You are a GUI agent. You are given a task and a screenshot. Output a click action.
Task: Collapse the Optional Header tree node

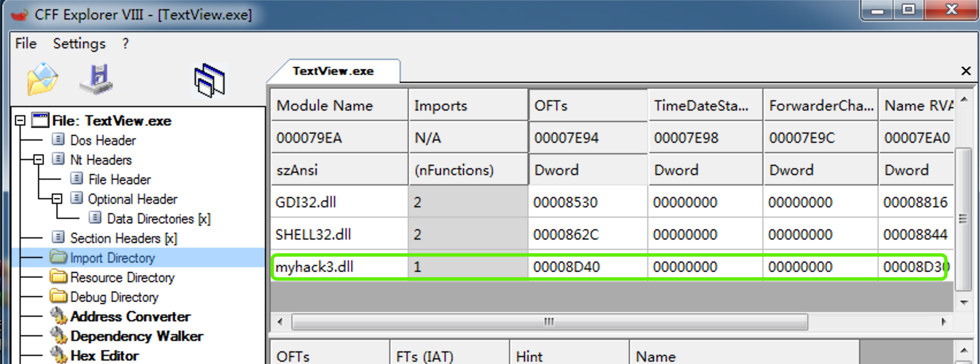click(57, 199)
